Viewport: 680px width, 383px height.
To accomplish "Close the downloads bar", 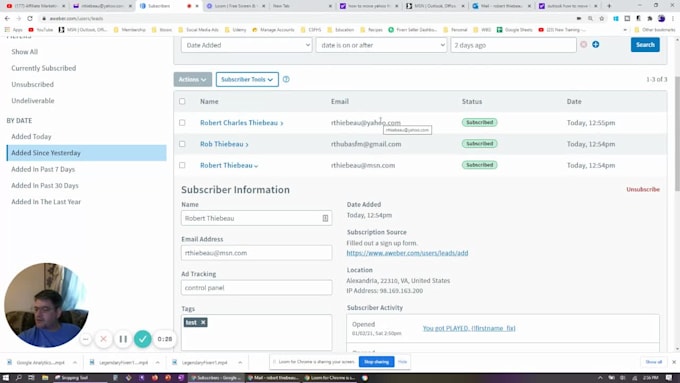I will point(674,362).
